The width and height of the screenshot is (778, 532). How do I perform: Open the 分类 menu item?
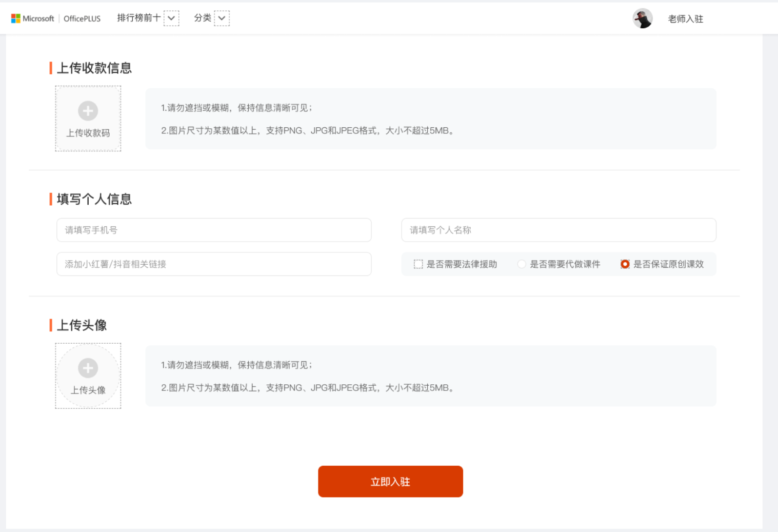pyautogui.click(x=203, y=18)
